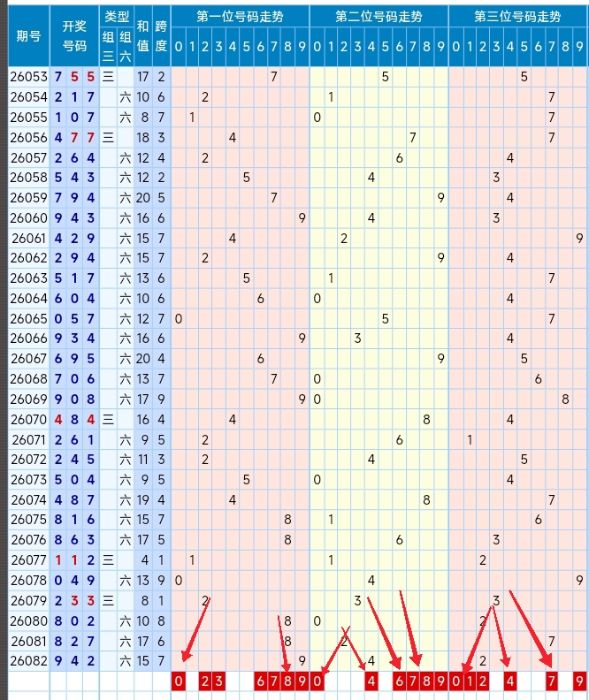Select the 第一位号码走势 section header
The image size is (589, 700).
tap(240, 17)
